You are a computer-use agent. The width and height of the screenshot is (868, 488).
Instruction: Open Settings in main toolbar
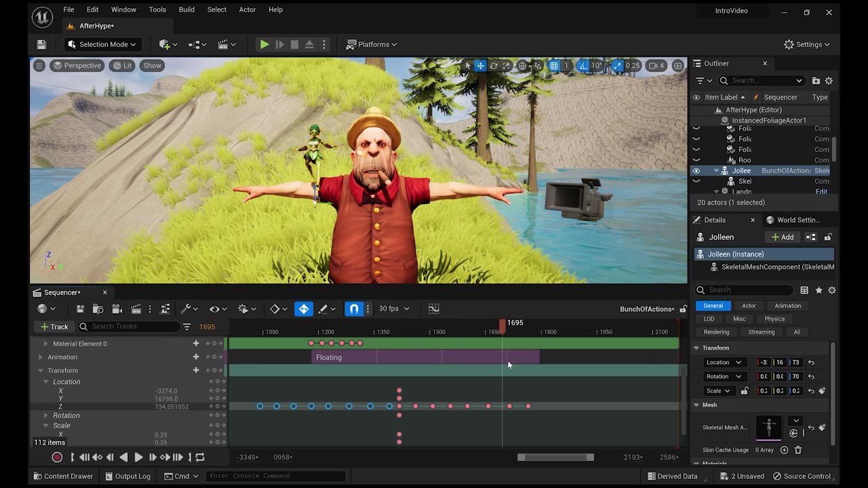(807, 44)
